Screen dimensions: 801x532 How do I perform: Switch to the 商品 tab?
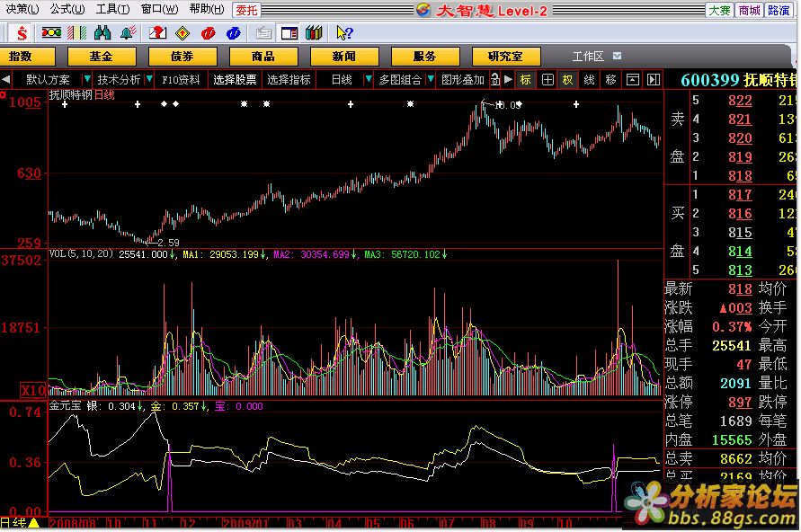(x=263, y=56)
